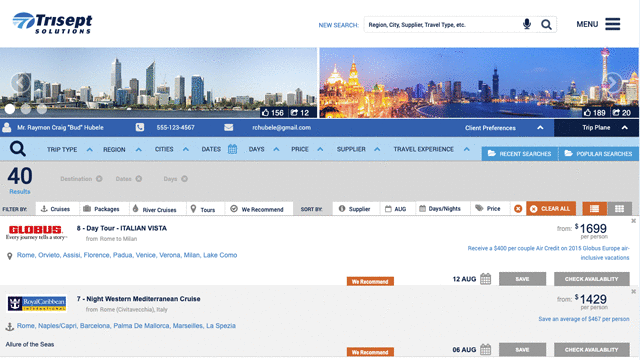Screen dimensions: 640x360
Task: Click the orange clear-sort X icon
Action: 518,209
